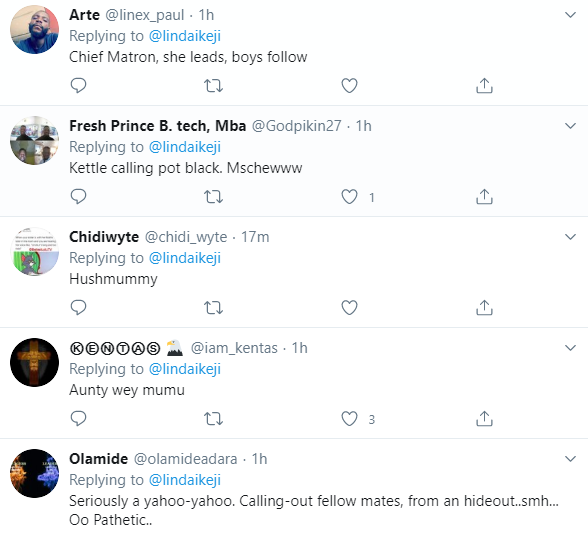Retweet Chidiwyte's Hushmummy tweet
The width and height of the screenshot is (588, 538).
[x=213, y=307]
